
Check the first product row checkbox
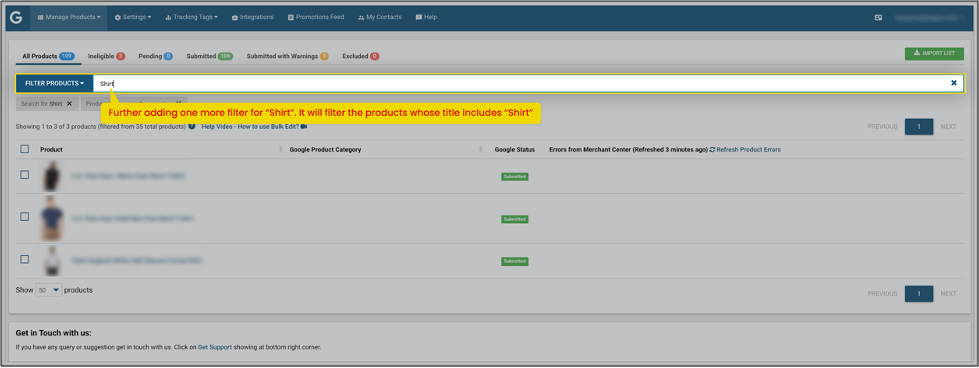24,175
